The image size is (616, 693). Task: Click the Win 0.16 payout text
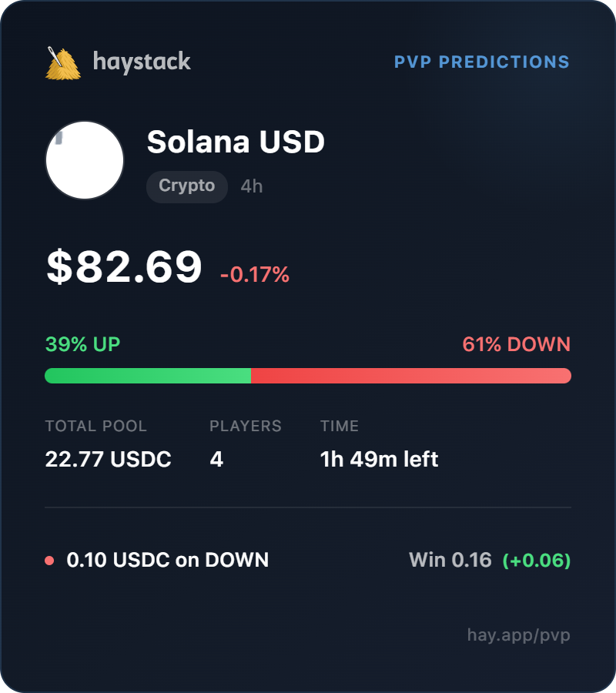pos(450,561)
